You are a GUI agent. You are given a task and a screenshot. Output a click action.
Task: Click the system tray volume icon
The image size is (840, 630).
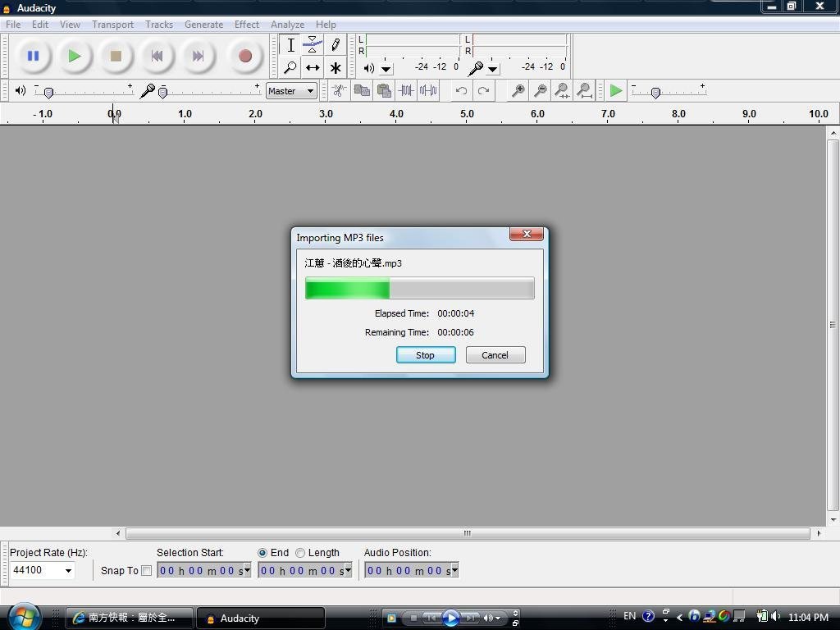pyautogui.click(x=775, y=617)
